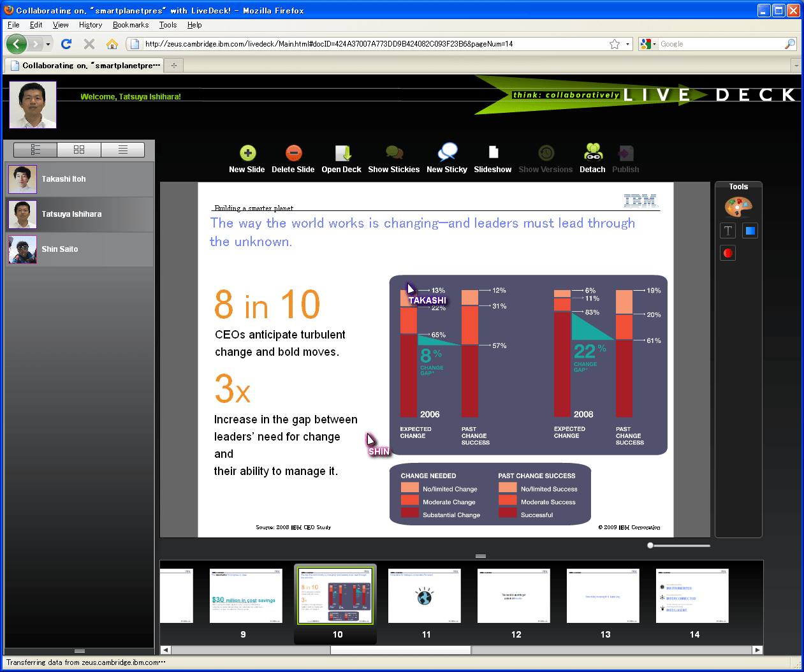This screenshot has width=804, height=672.
Task: Select participant Takashi Itoh
Action: pos(80,179)
